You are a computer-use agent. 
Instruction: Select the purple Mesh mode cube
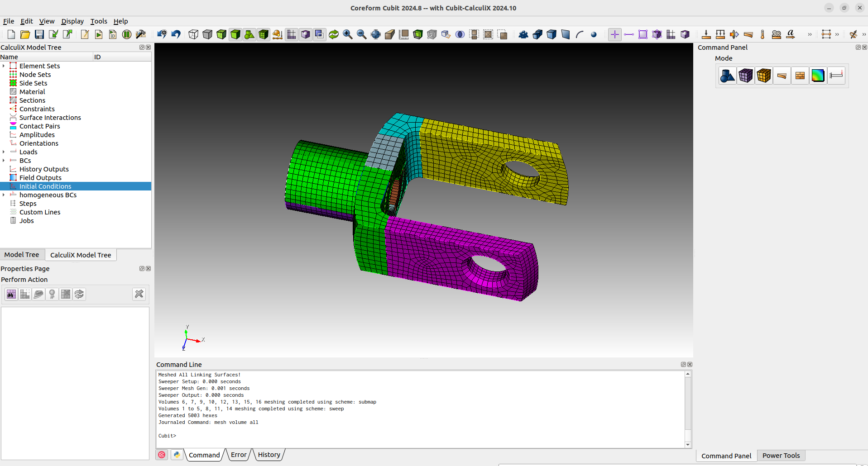[745, 75]
